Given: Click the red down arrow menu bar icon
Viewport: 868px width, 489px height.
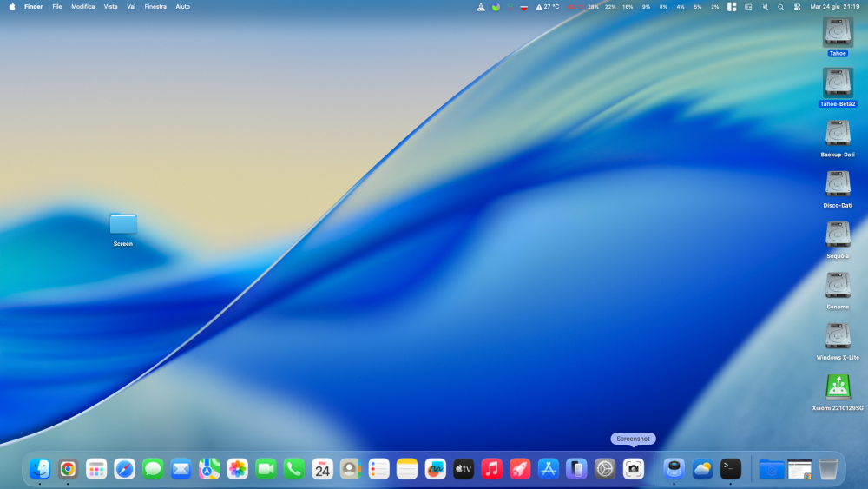Looking at the screenshot, I should pos(523,7).
